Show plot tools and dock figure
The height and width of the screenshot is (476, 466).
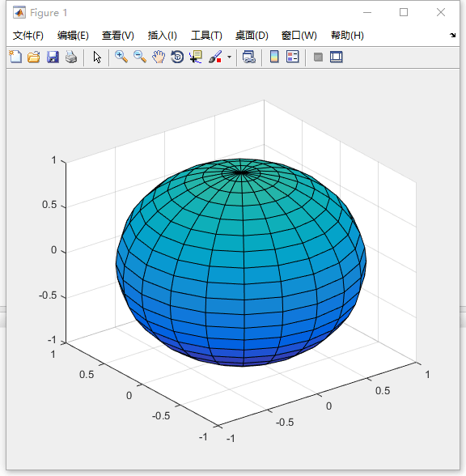337,57
